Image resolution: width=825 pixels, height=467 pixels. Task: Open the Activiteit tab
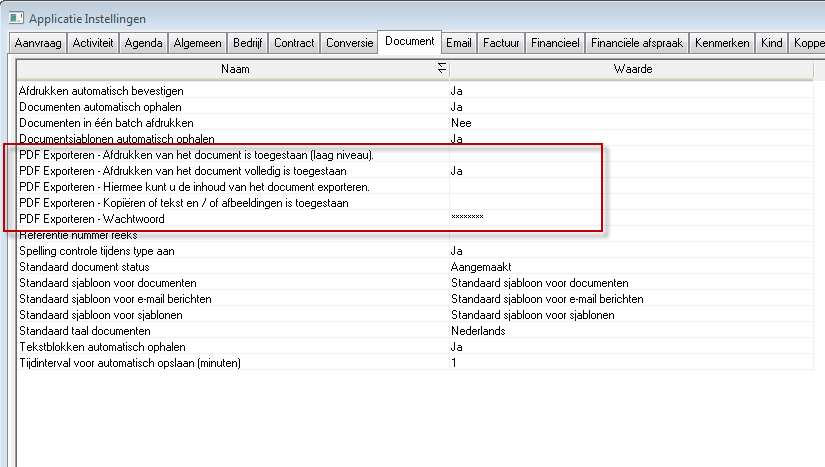[94, 43]
